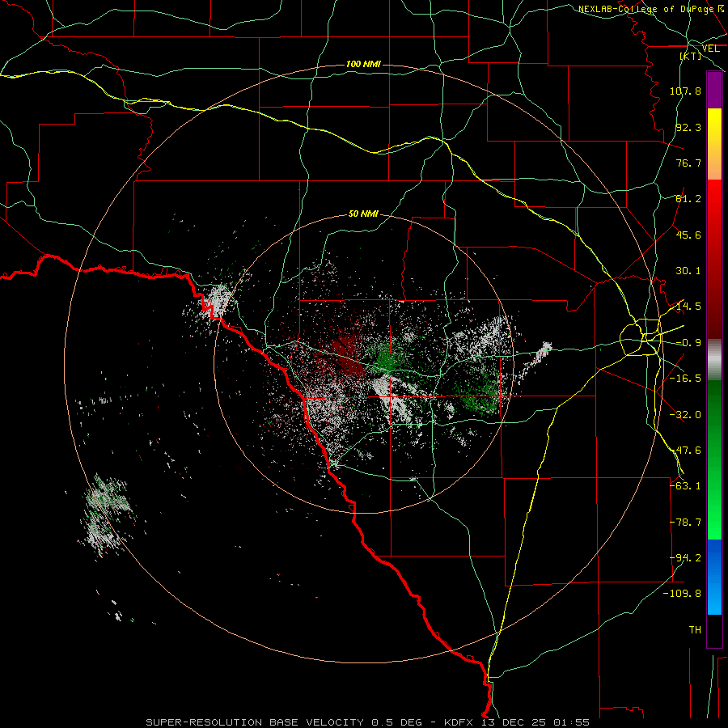Click the -47.6 velocity scale value

click(685, 451)
